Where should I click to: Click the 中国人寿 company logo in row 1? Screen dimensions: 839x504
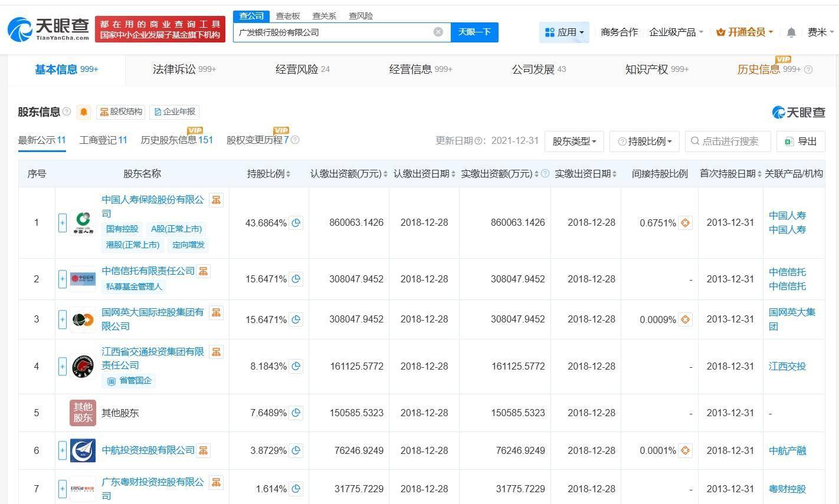point(82,222)
